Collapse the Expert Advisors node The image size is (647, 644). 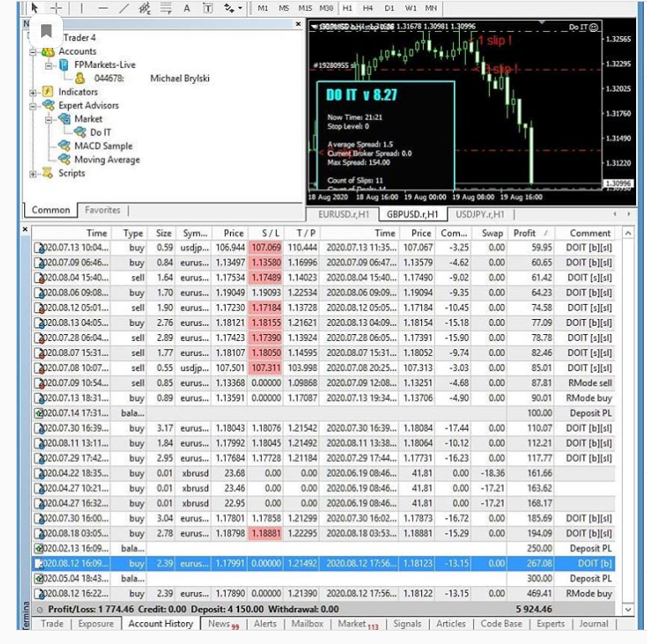coord(33,106)
